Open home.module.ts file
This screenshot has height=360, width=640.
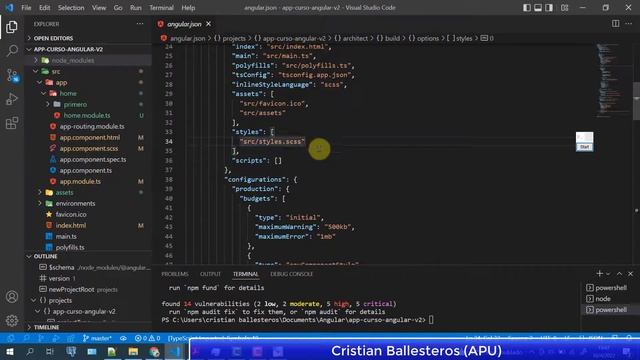pyautogui.click(x=87, y=115)
